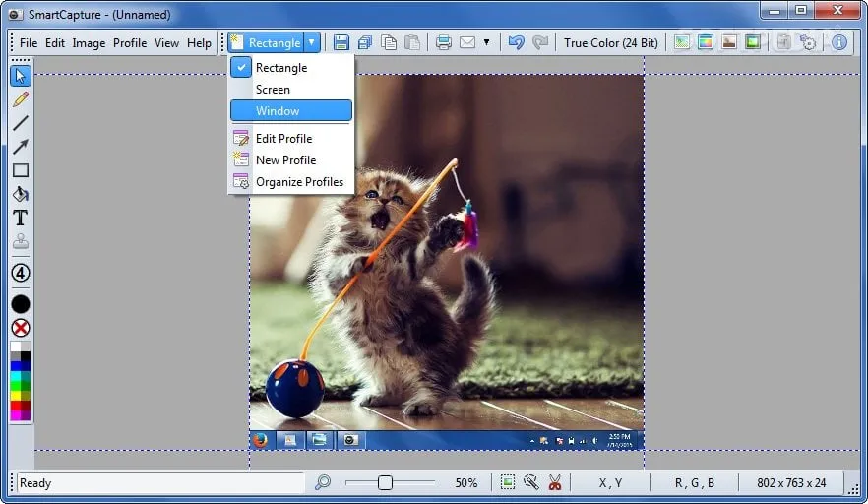Viewport: 868px width, 504px height.
Task: Click the Send by email envelope icon
Action: pos(467,42)
